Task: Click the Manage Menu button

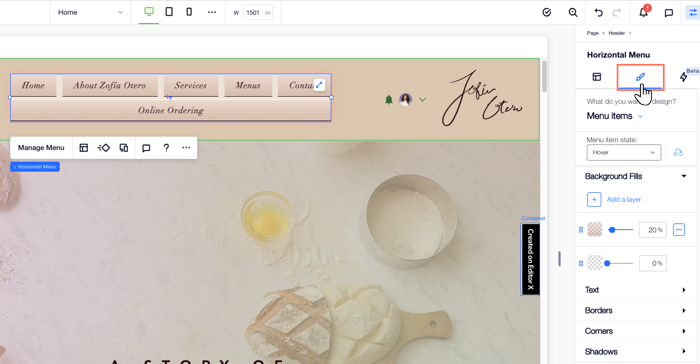Action: pyautogui.click(x=41, y=148)
